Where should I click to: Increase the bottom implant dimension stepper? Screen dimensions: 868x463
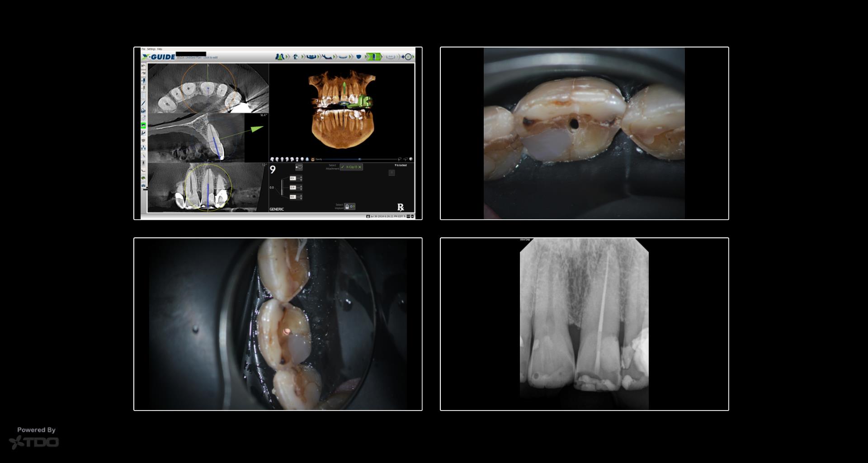point(301,195)
